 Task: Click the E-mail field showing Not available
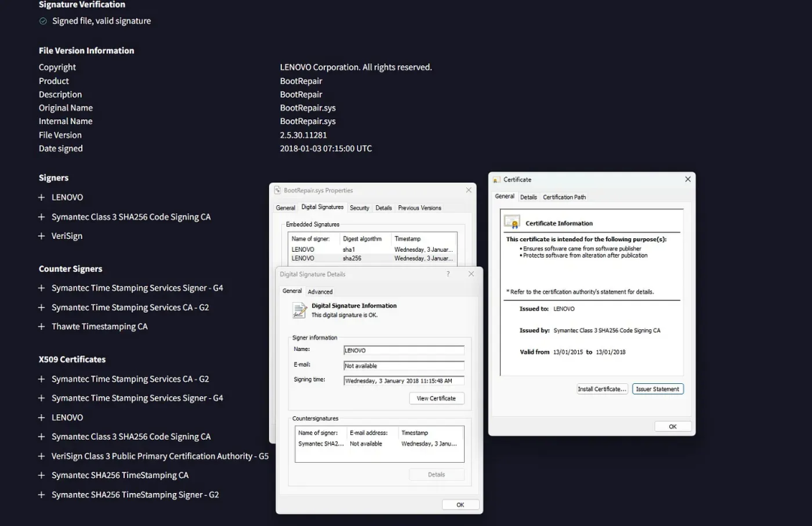pos(404,366)
